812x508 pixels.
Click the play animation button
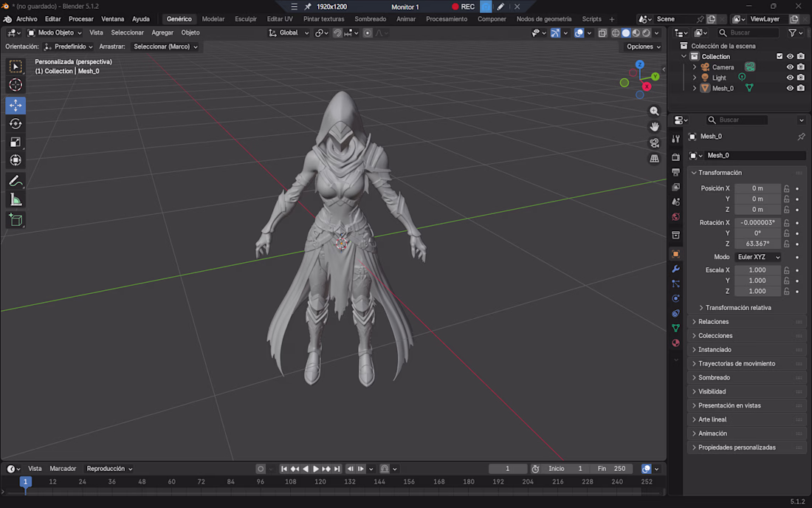coord(315,469)
